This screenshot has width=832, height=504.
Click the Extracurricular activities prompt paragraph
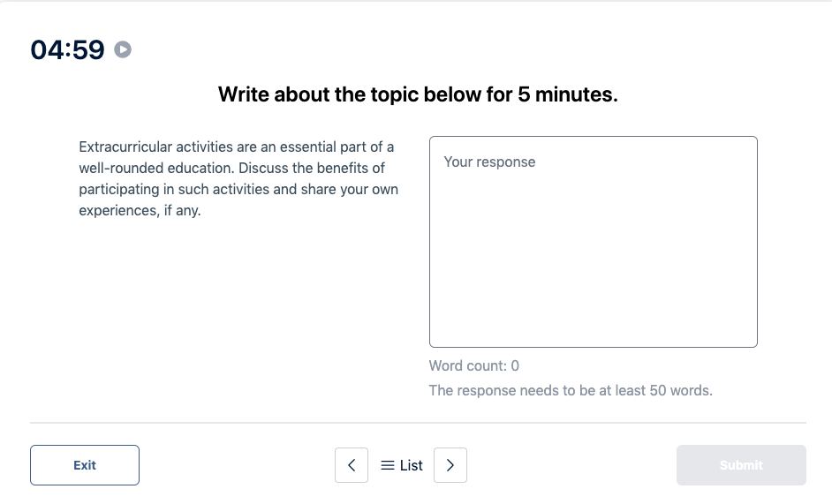pos(238,178)
